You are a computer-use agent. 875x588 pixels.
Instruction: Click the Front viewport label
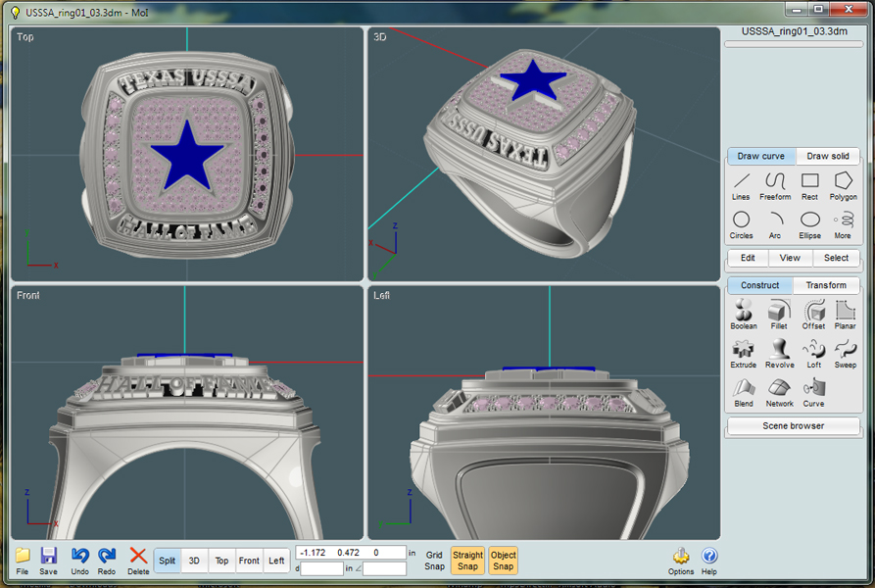coord(27,295)
